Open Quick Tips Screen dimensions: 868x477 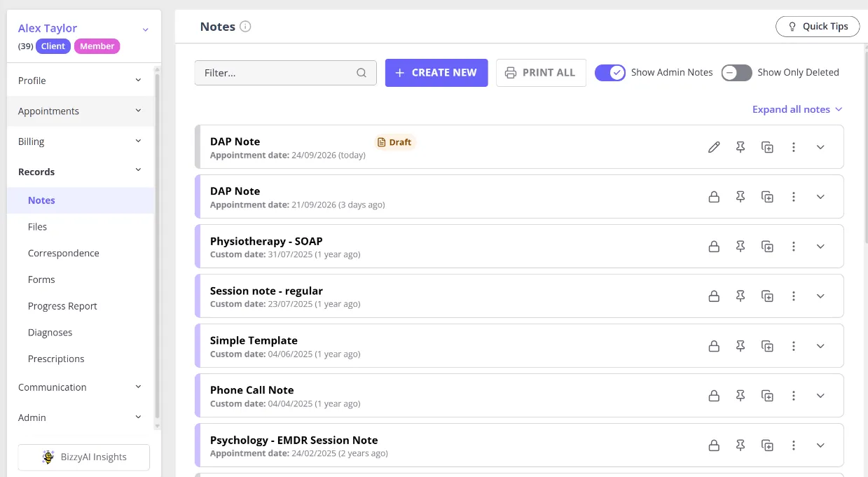point(818,27)
